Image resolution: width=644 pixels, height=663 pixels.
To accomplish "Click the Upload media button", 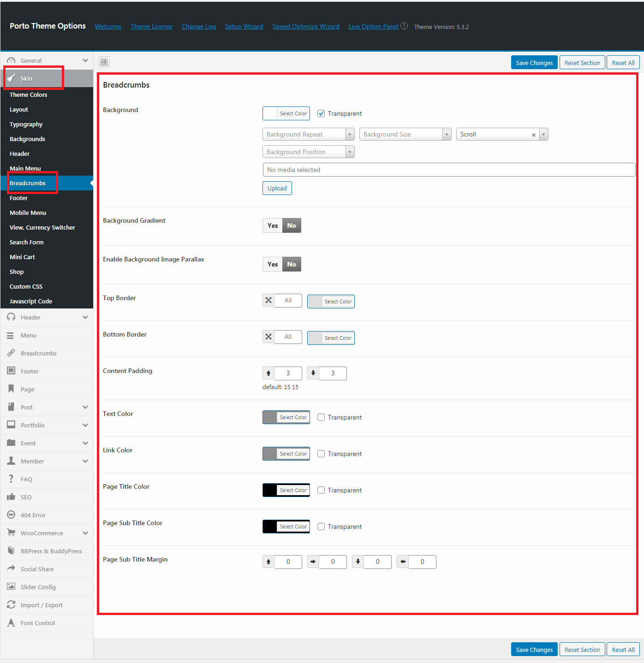I will pos(277,188).
